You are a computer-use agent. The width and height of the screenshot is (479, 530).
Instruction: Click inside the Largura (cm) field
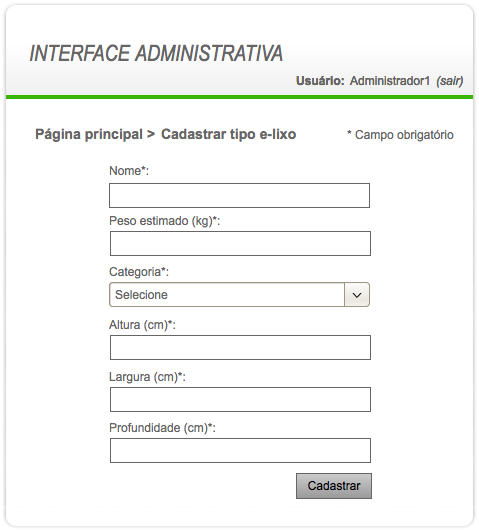240,399
